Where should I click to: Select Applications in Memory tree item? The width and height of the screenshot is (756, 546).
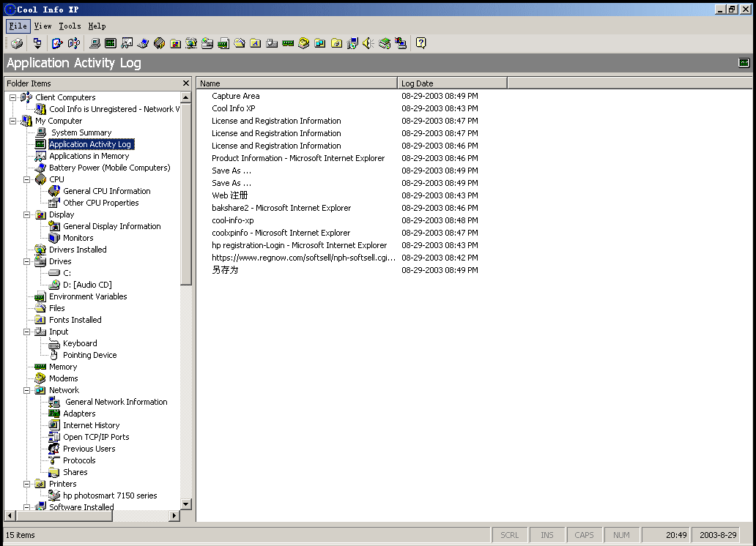click(x=89, y=156)
